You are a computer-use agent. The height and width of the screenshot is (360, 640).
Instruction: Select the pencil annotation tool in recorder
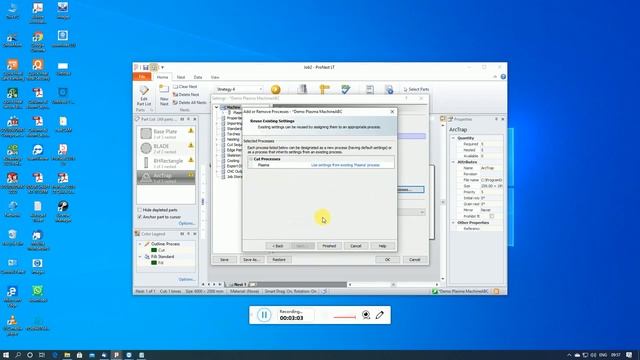(x=380, y=315)
